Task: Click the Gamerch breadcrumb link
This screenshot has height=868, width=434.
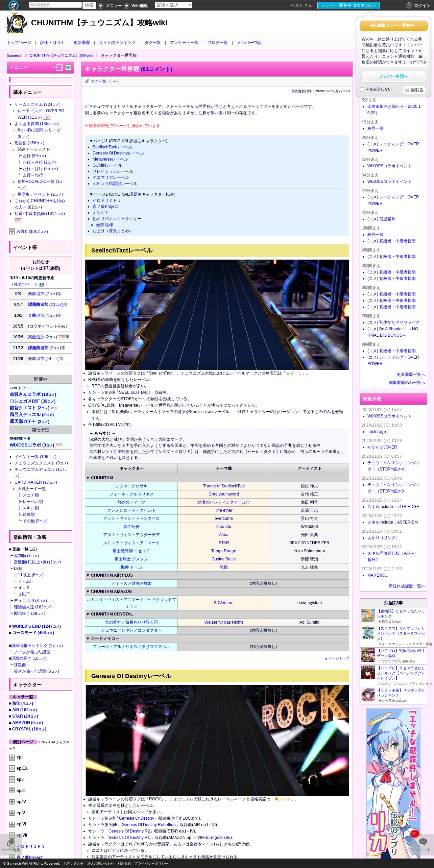Action: [15, 55]
